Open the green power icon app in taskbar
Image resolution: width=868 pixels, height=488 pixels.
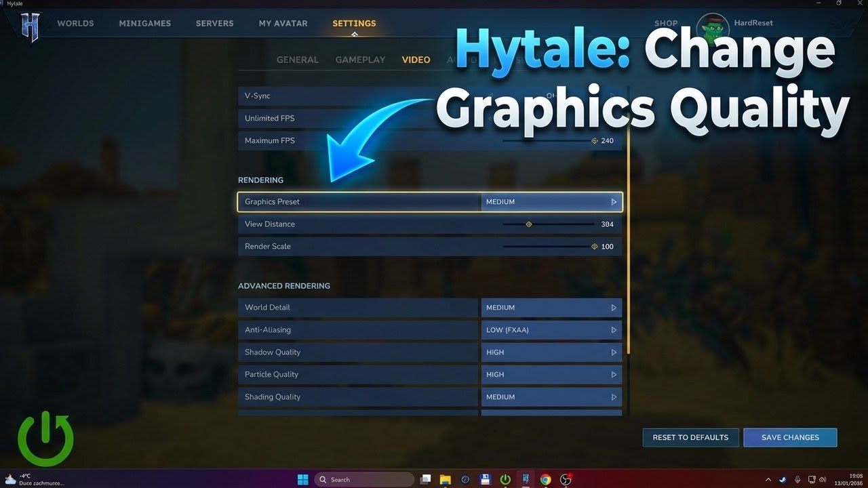point(505,479)
